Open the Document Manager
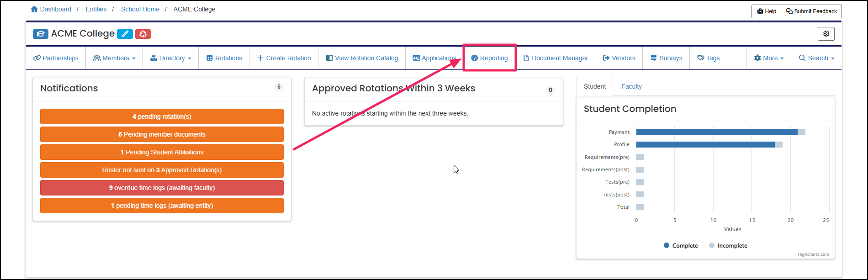 [x=555, y=58]
